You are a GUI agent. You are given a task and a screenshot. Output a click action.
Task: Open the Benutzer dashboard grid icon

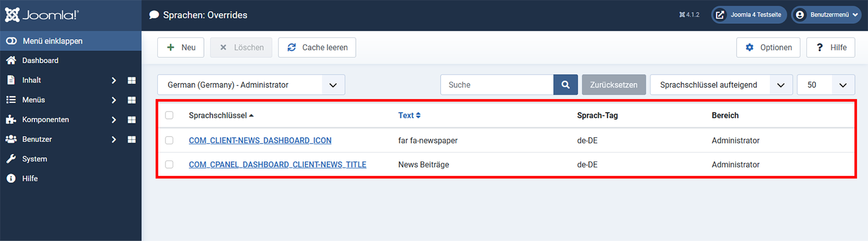pyautogui.click(x=131, y=139)
